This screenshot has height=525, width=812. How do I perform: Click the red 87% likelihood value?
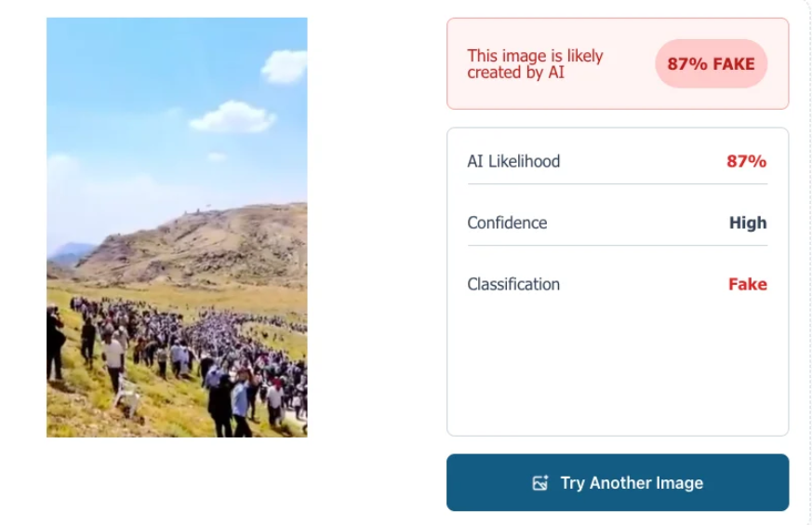746,161
